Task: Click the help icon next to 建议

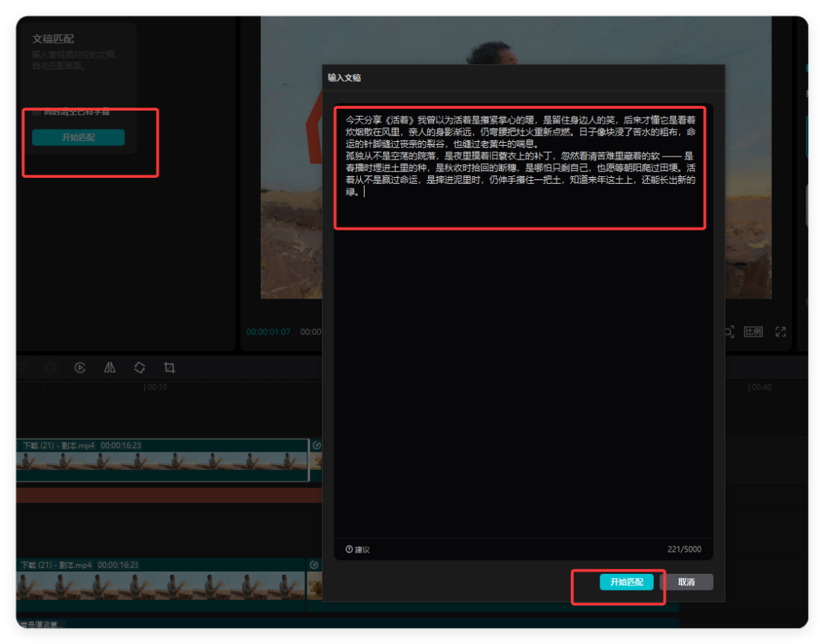Action: click(x=349, y=549)
